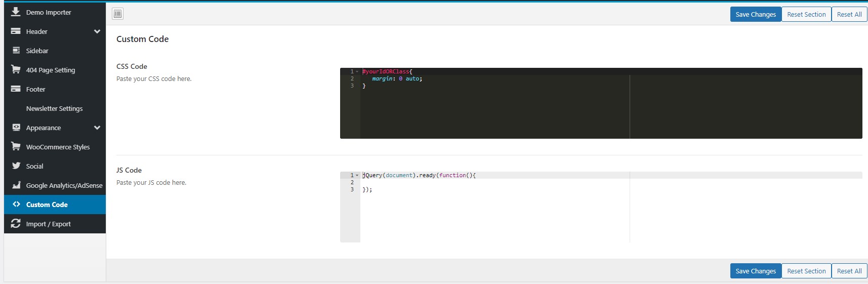Viewport: 868px width, 284px height.
Task: Click the Google Analytics chart icon
Action: coord(16,185)
